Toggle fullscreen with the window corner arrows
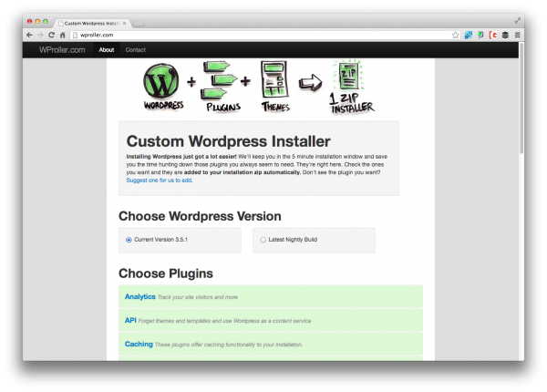 pos(517,21)
